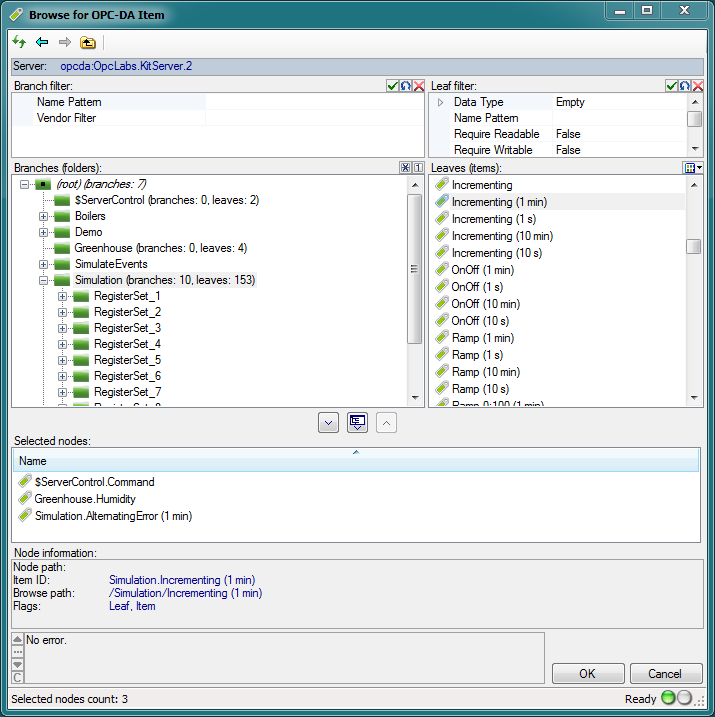Click the collapse-all icon in Branches header
The height and width of the screenshot is (717, 715).
[405, 168]
